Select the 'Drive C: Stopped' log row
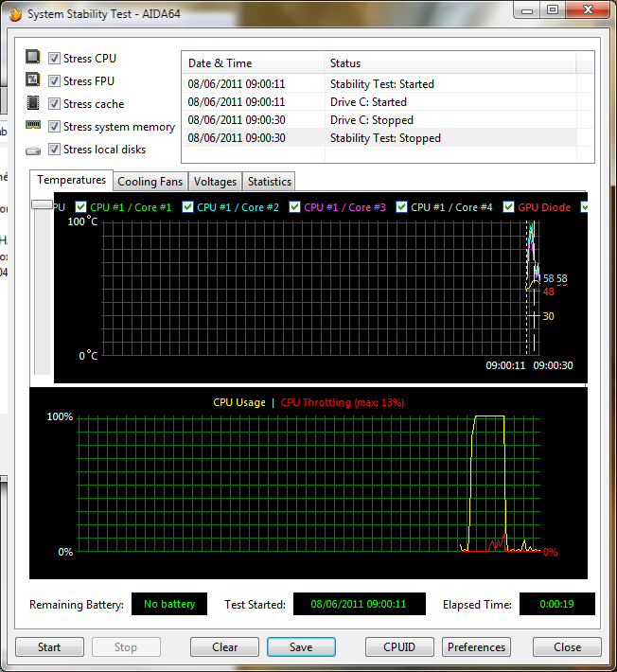Screen dimensions: 617x672 pos(379,120)
